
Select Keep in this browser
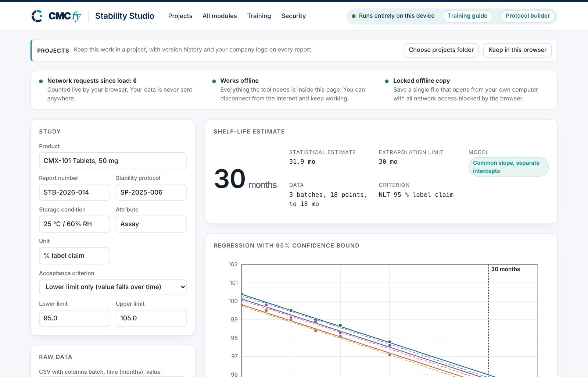(x=517, y=50)
